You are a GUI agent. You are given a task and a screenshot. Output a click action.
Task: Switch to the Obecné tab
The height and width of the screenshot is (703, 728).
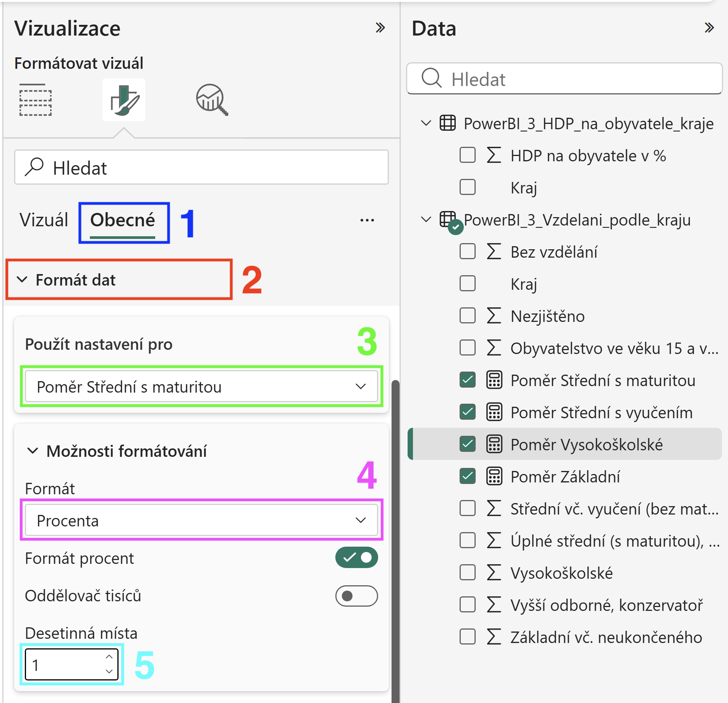pyautogui.click(x=123, y=220)
